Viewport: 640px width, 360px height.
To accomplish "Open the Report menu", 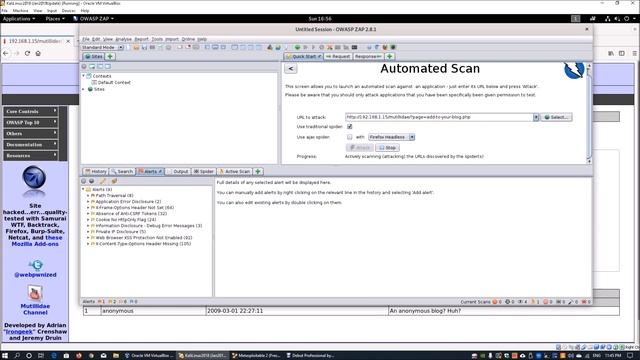I will [x=142, y=39].
